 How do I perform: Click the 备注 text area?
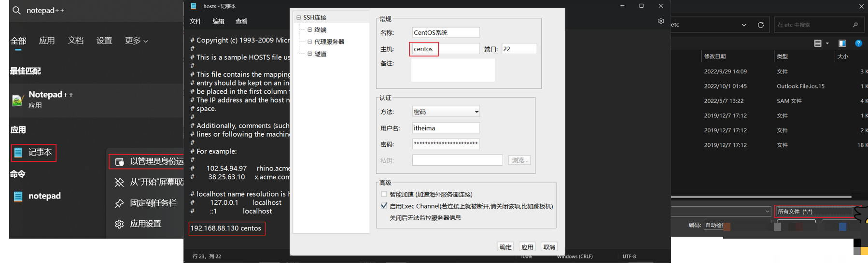[453, 70]
